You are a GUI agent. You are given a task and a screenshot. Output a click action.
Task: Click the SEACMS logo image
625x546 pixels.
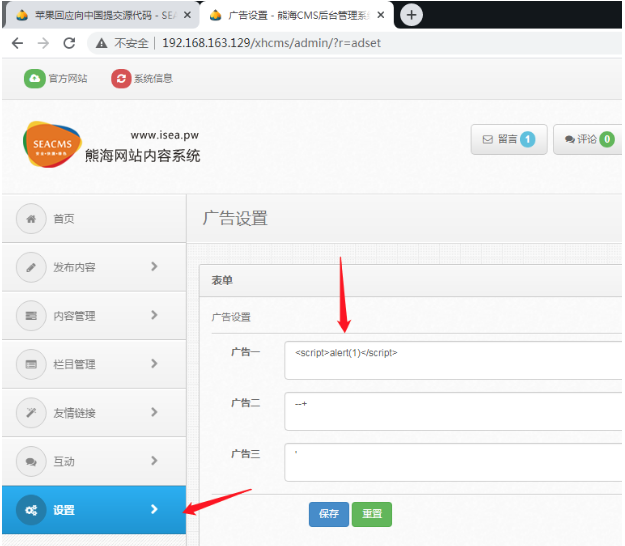[52, 144]
